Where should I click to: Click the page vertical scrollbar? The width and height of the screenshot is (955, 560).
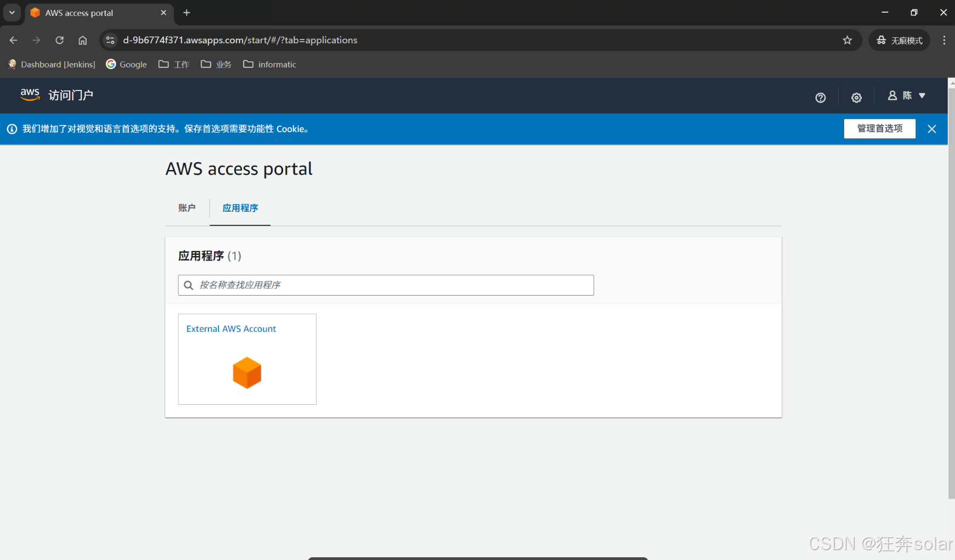tap(951, 293)
